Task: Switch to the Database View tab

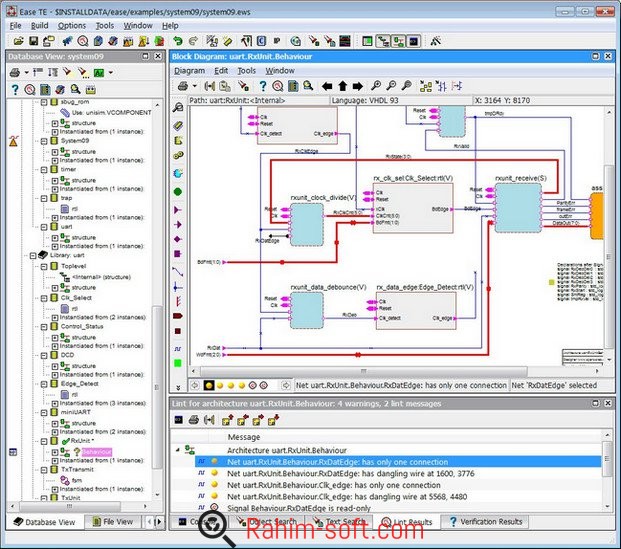Action: [45, 522]
